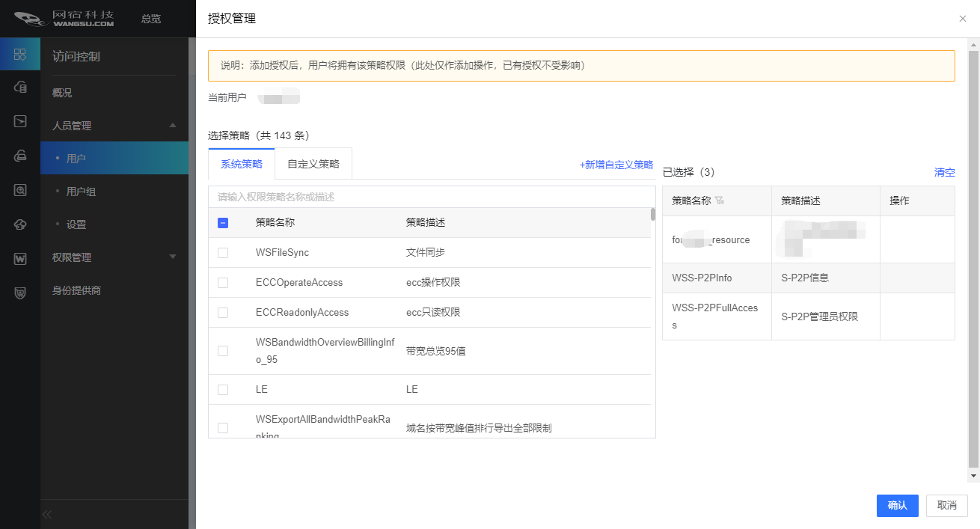This screenshot has height=529, width=980.
Task: Click the 带宽总览95值 description
Action: (x=436, y=351)
